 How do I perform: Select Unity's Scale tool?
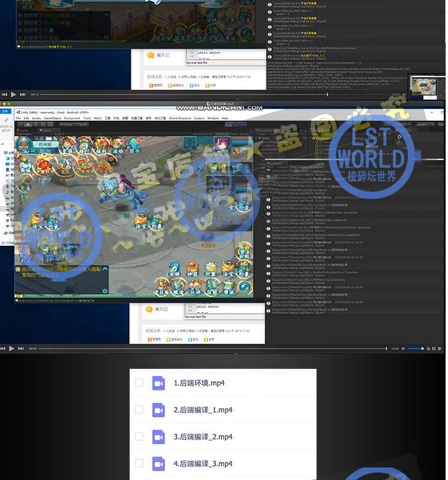43,124
